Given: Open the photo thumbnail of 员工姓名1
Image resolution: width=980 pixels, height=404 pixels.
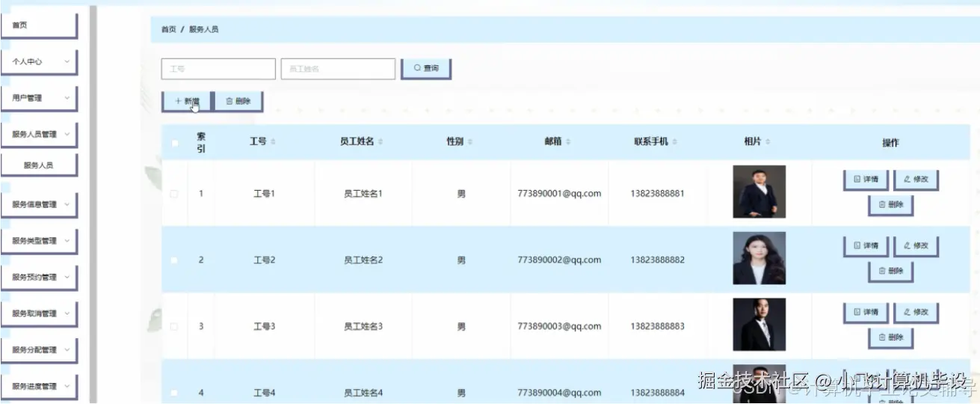Looking at the screenshot, I should [x=759, y=192].
